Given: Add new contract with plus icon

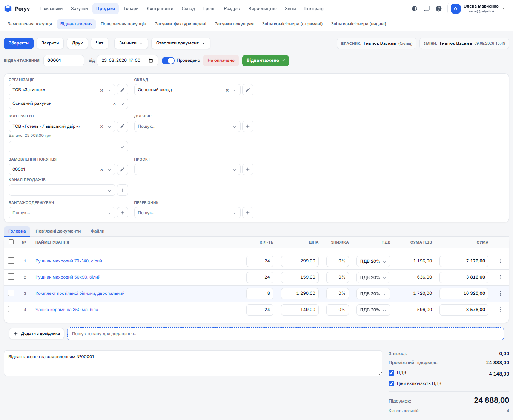Looking at the screenshot, I should click(x=248, y=126).
